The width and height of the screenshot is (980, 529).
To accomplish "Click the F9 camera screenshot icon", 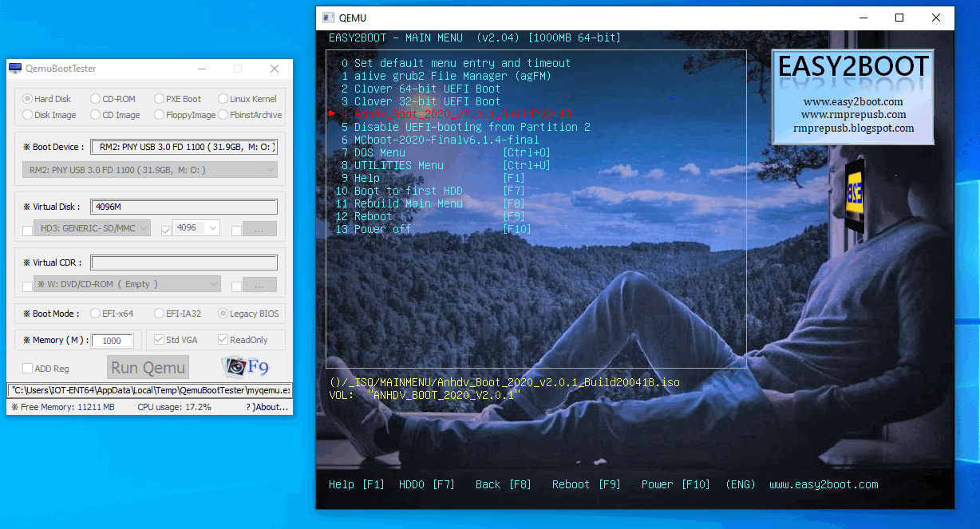I will pos(247,367).
